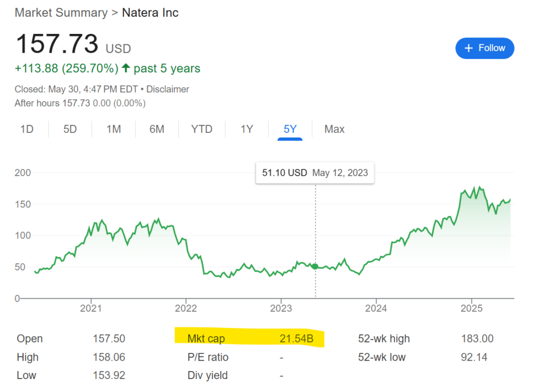This screenshot has height=392, width=534.
Task: Click the green up arrow icon
Action: click(126, 68)
